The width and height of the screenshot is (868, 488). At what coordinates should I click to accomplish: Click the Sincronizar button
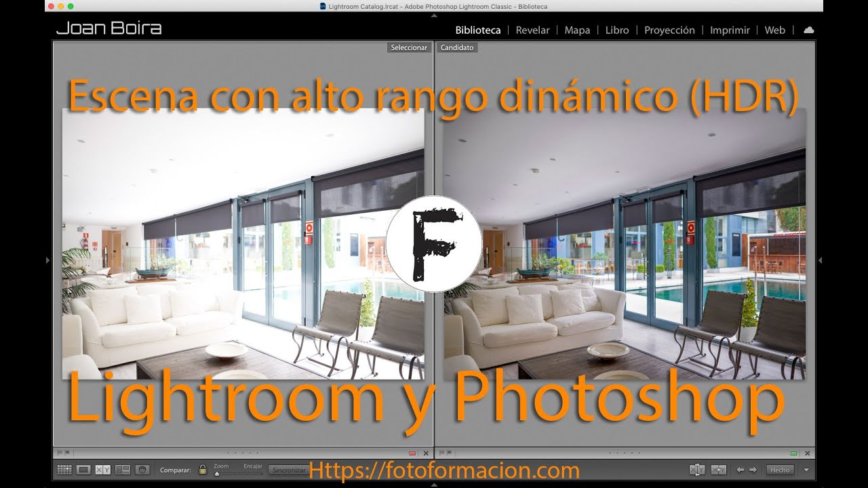click(288, 470)
